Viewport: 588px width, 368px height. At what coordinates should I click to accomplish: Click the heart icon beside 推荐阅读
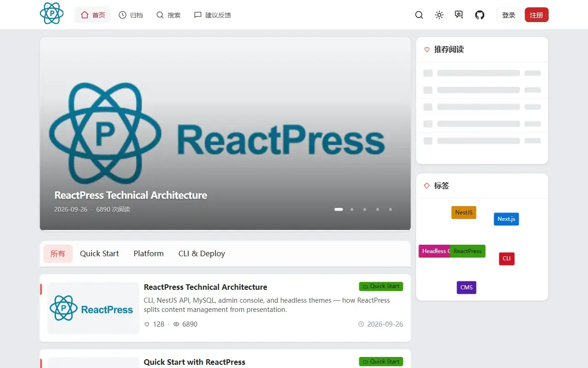pyautogui.click(x=427, y=50)
